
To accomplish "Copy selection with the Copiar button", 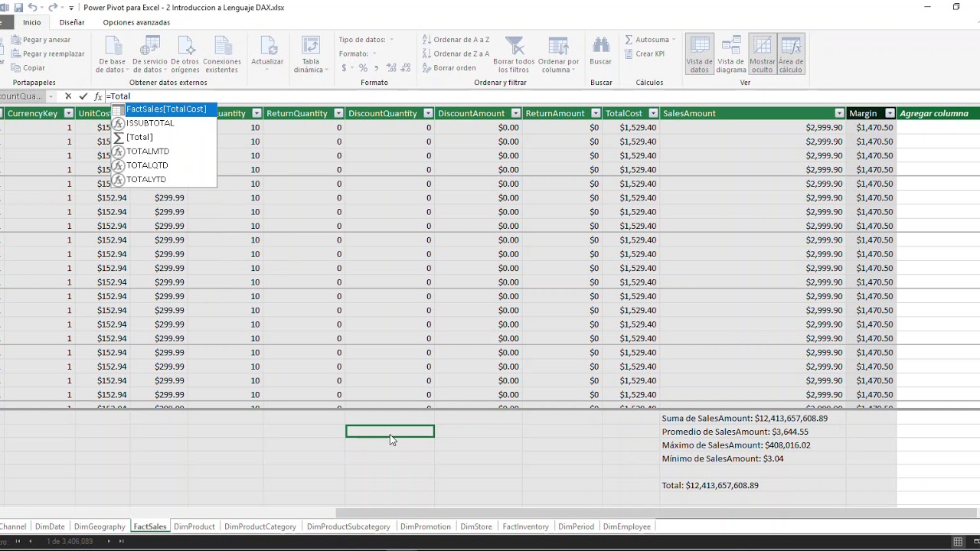I will 28,68.
